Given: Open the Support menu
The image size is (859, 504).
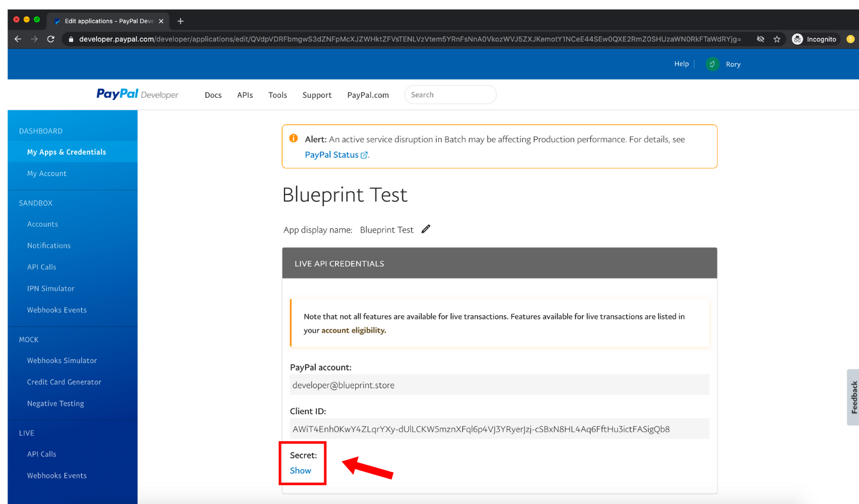Looking at the screenshot, I should [317, 95].
